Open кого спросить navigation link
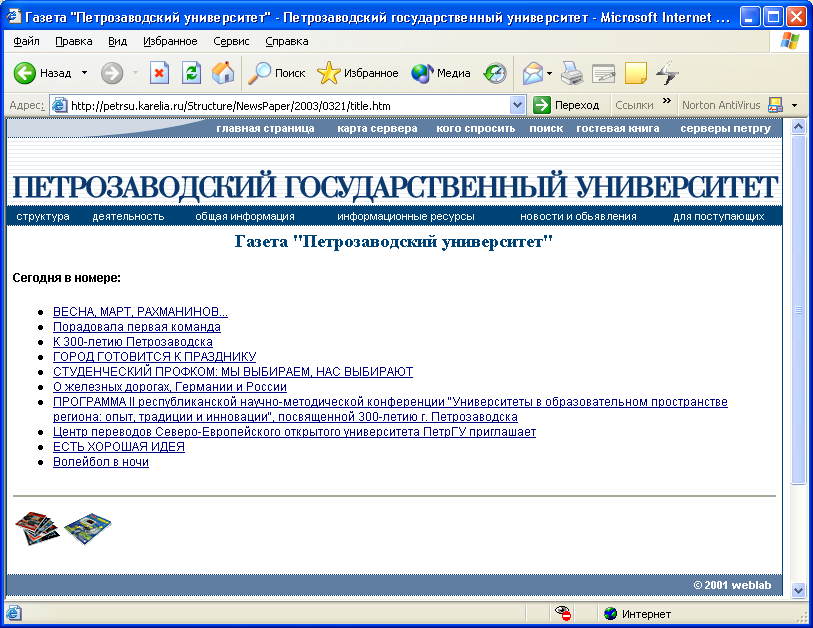 pos(475,129)
